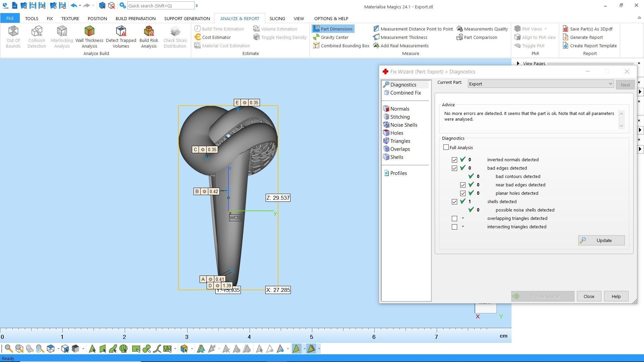Screen dimensions: 644x362
Task: Click the Update button
Action: (601, 240)
